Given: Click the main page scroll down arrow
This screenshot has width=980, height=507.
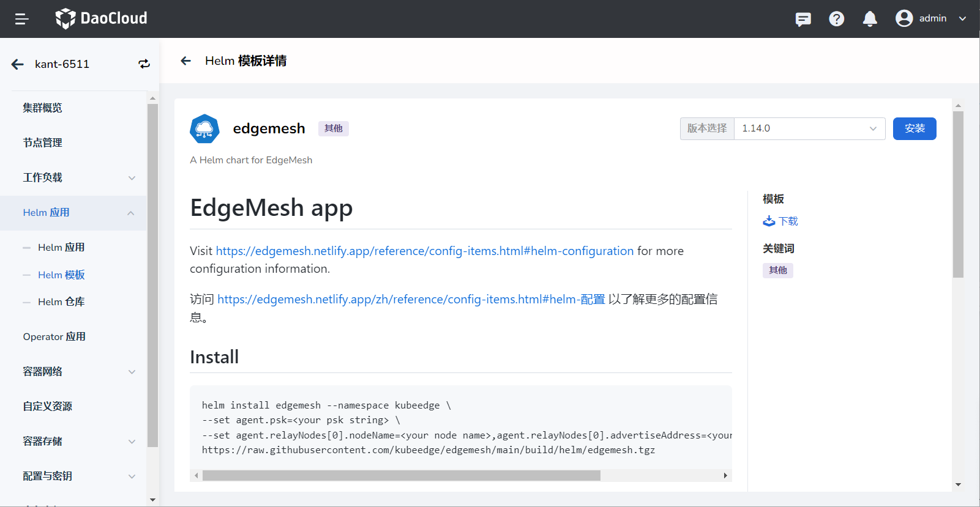Looking at the screenshot, I should pos(958,484).
